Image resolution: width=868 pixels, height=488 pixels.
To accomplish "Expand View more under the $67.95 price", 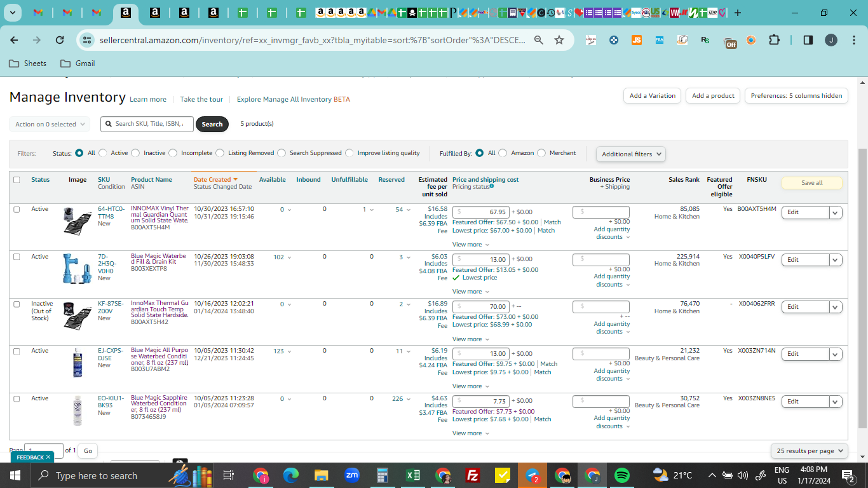I will tap(471, 245).
